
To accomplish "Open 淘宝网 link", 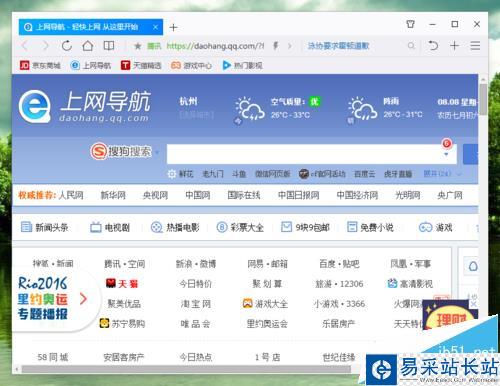I will [x=196, y=304].
